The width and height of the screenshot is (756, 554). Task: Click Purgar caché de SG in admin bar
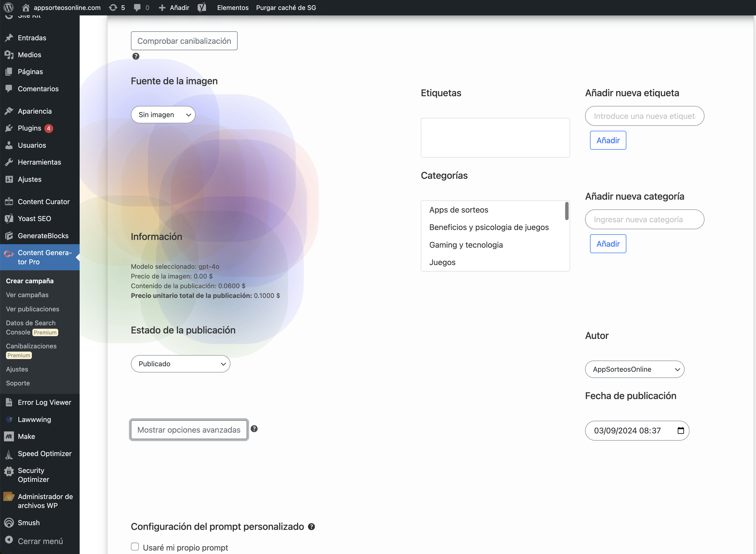[x=286, y=7]
